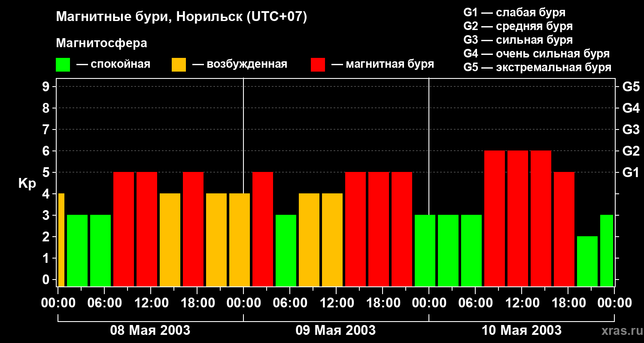Select the line «G1 — слабая буря»

click(x=514, y=12)
